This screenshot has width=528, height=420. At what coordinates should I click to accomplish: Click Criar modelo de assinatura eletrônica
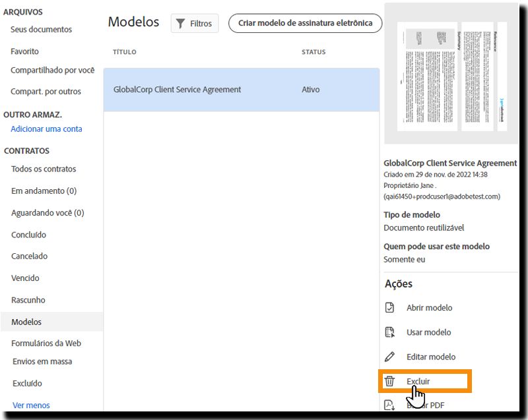tap(306, 23)
